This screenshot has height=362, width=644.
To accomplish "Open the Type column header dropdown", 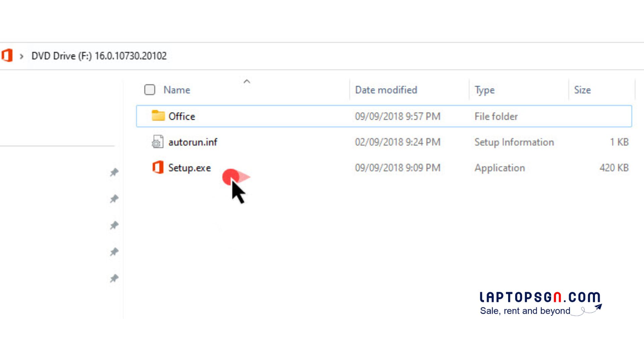I will tap(484, 90).
